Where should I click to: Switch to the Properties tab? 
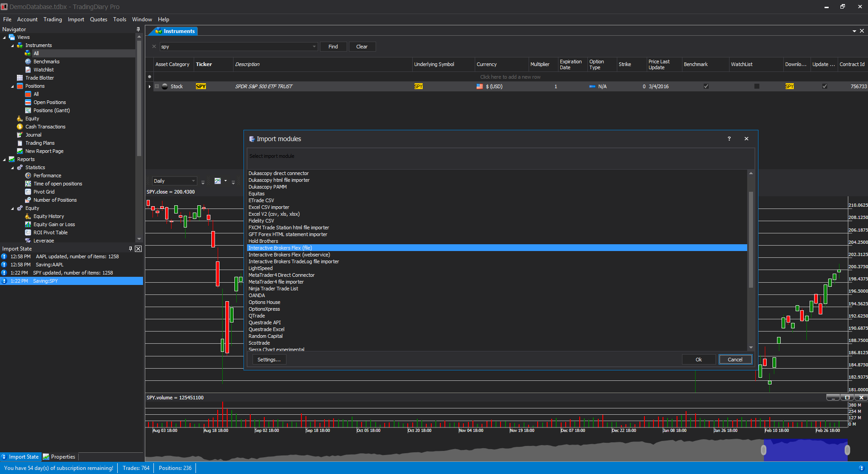[x=59, y=457]
